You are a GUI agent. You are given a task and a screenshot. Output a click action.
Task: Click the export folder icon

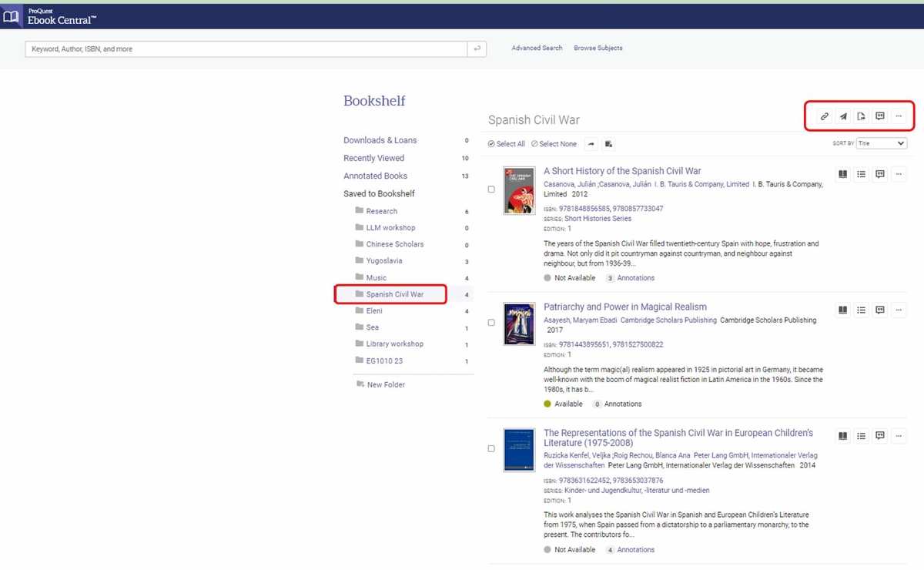pyautogui.click(x=862, y=116)
